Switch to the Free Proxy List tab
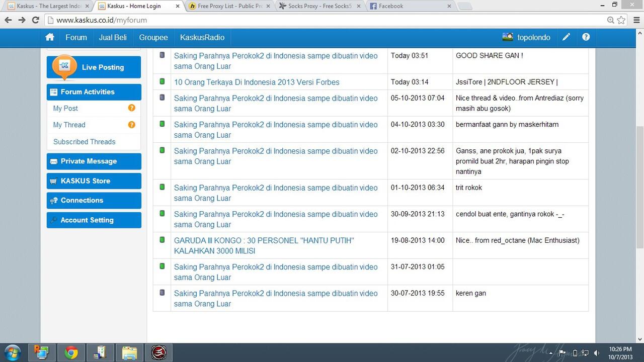644x362 pixels. click(x=229, y=6)
